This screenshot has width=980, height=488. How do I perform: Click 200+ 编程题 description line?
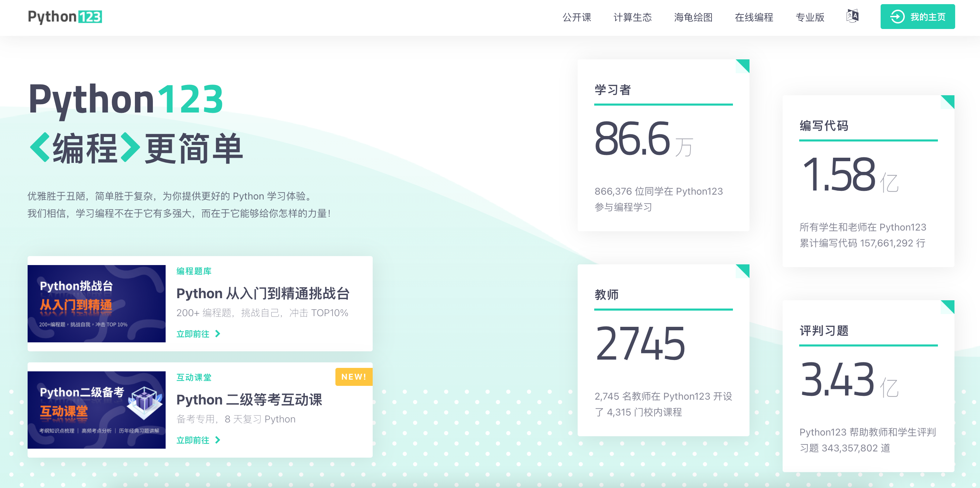coord(262,313)
